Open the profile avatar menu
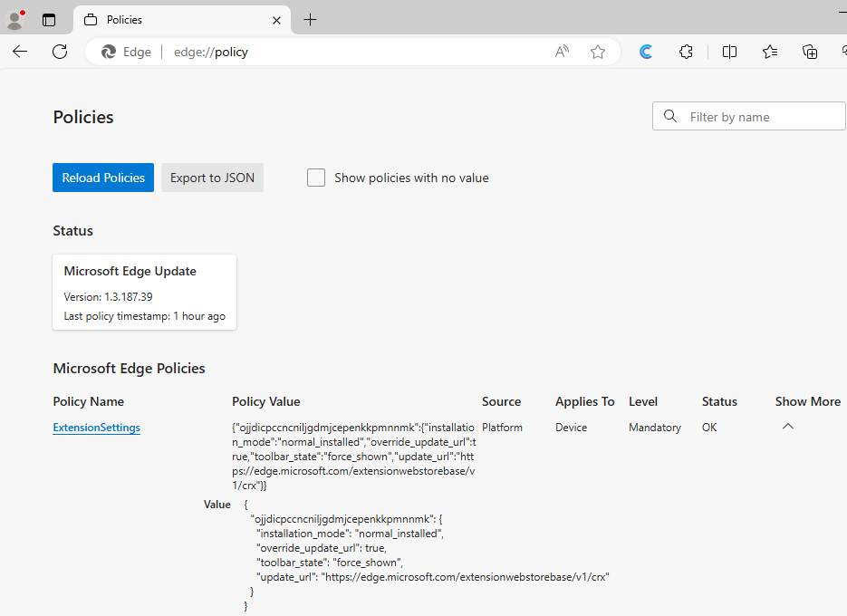 pos(15,19)
